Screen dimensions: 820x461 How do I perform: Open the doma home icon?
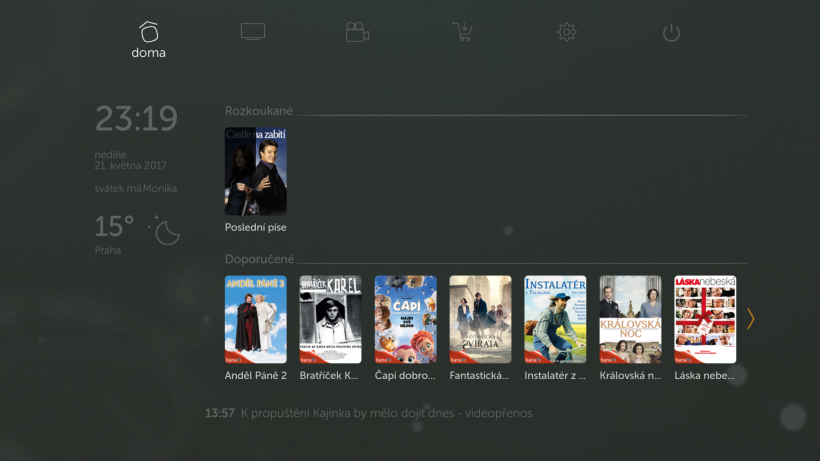[x=149, y=31]
